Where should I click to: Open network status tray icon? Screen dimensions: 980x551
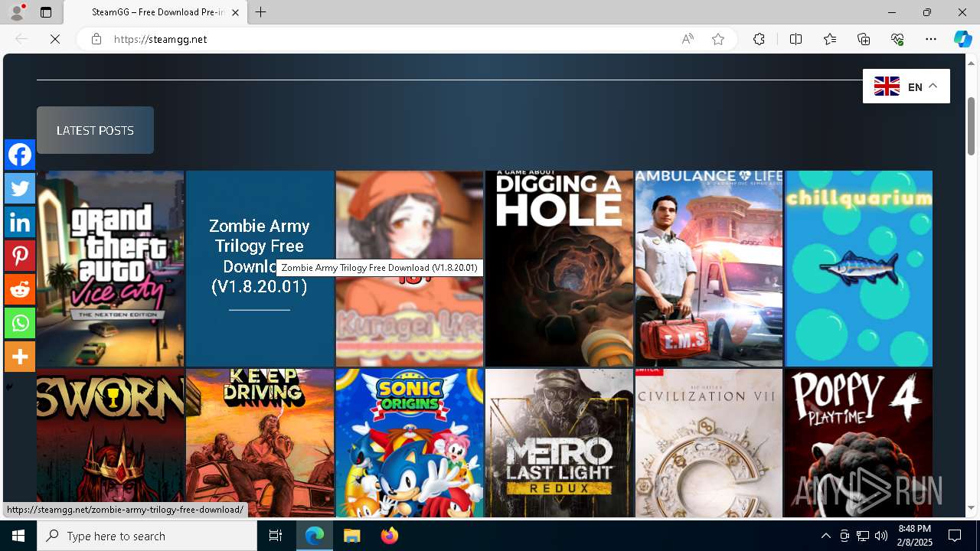(x=863, y=536)
